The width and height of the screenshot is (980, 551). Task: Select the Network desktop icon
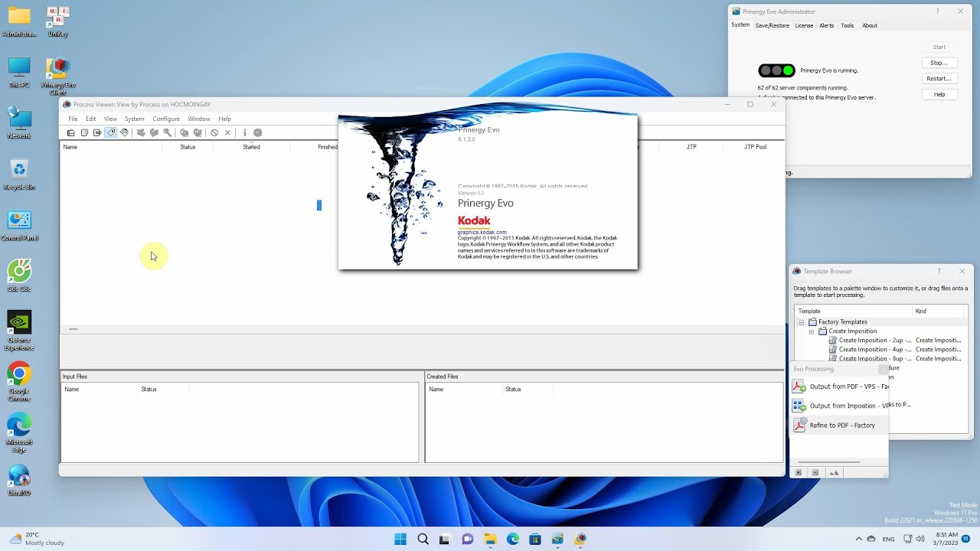[19, 124]
